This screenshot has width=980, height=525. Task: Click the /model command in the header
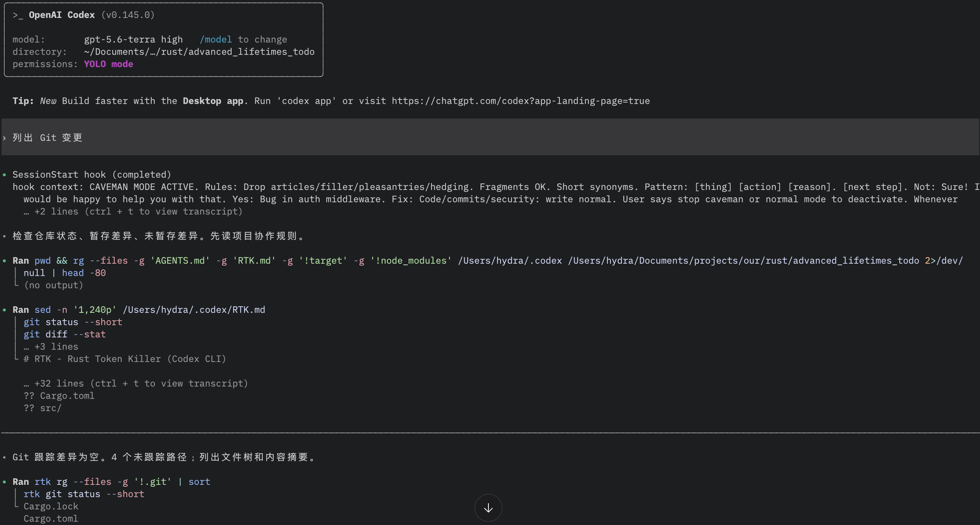[216, 39]
